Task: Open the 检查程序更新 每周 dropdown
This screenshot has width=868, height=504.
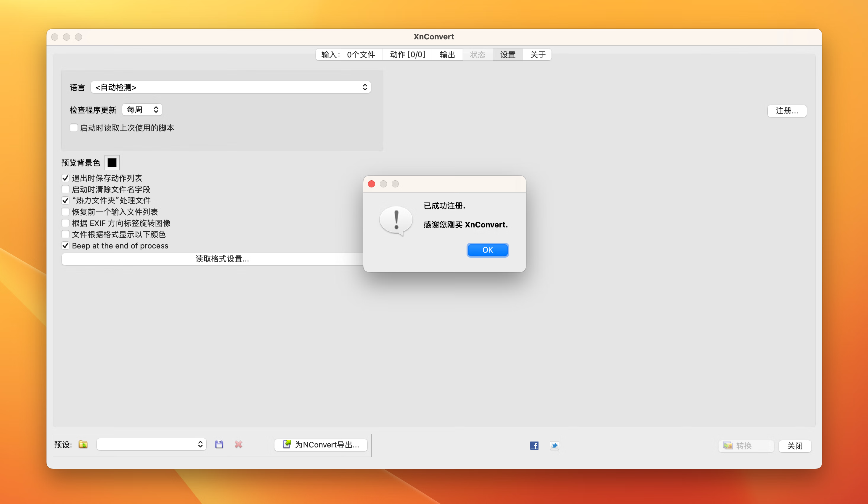Action: 142,110
